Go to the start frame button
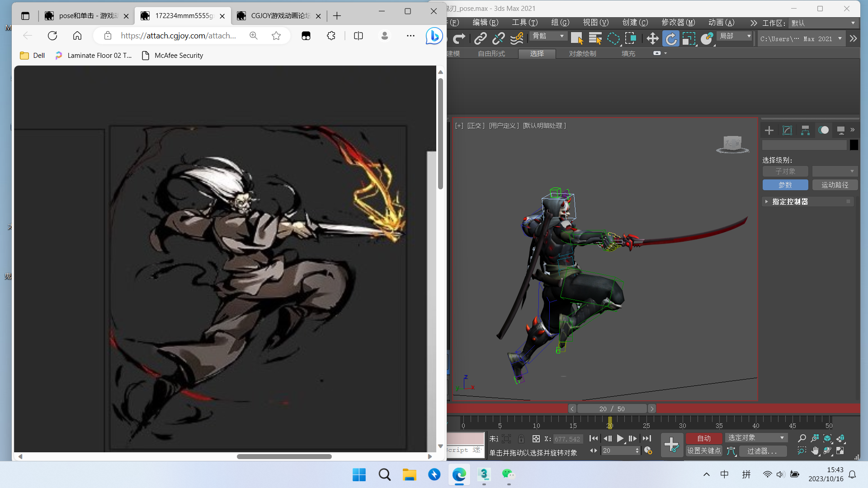This screenshot has width=868, height=488. click(593, 438)
